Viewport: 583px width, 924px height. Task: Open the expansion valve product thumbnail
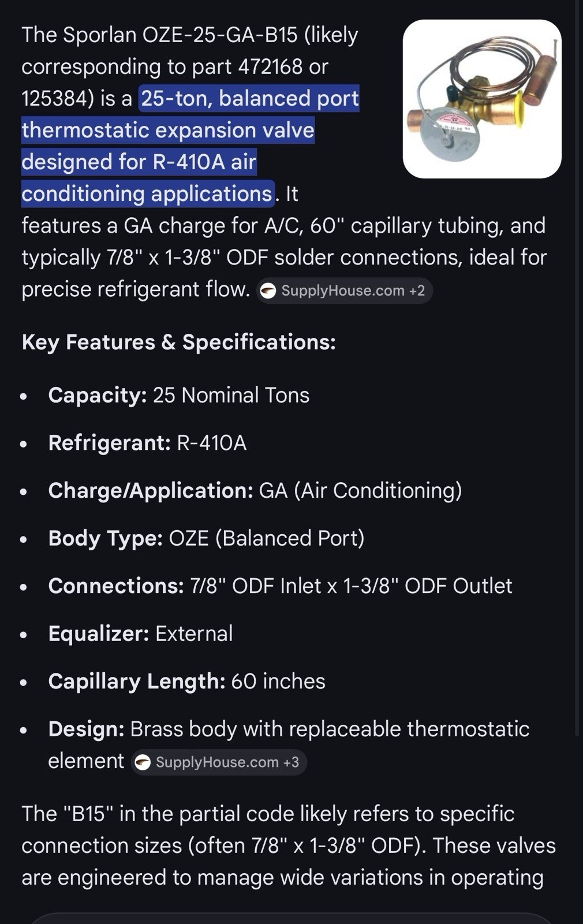click(482, 99)
